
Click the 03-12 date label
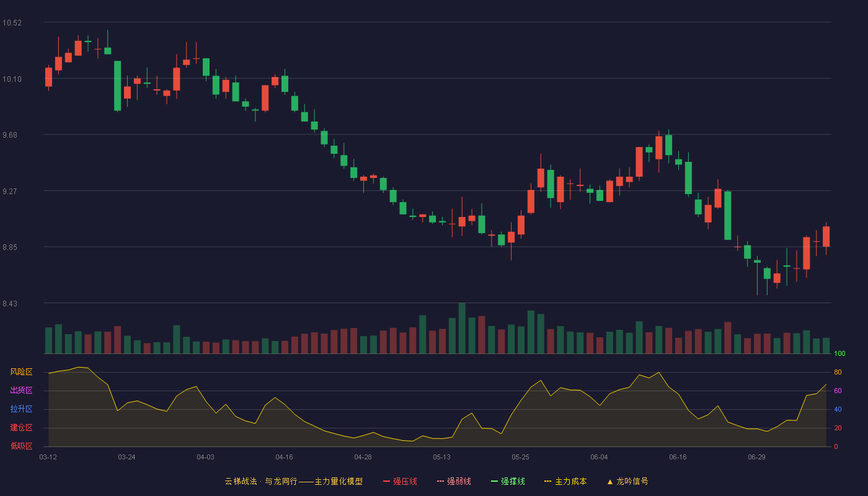(48, 457)
